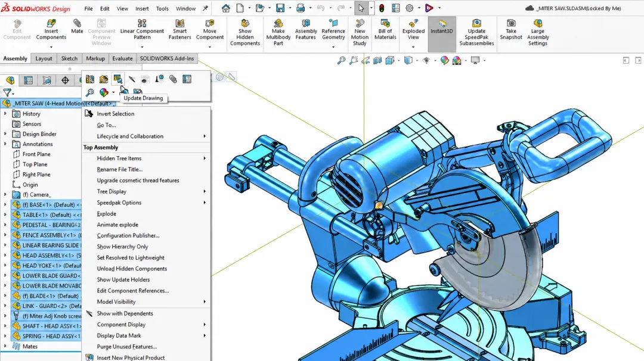Select the Sensors tree item
Image resolution: width=644 pixels, height=361 pixels.
pyautogui.click(x=32, y=124)
